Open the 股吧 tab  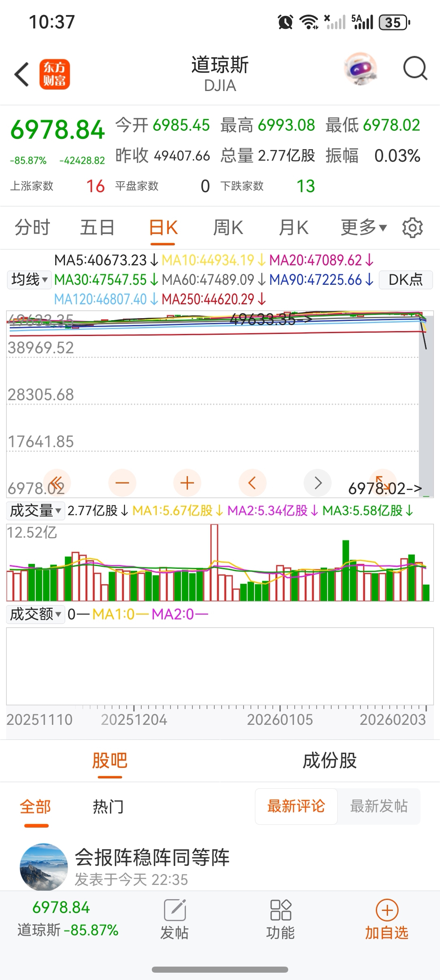point(110,761)
